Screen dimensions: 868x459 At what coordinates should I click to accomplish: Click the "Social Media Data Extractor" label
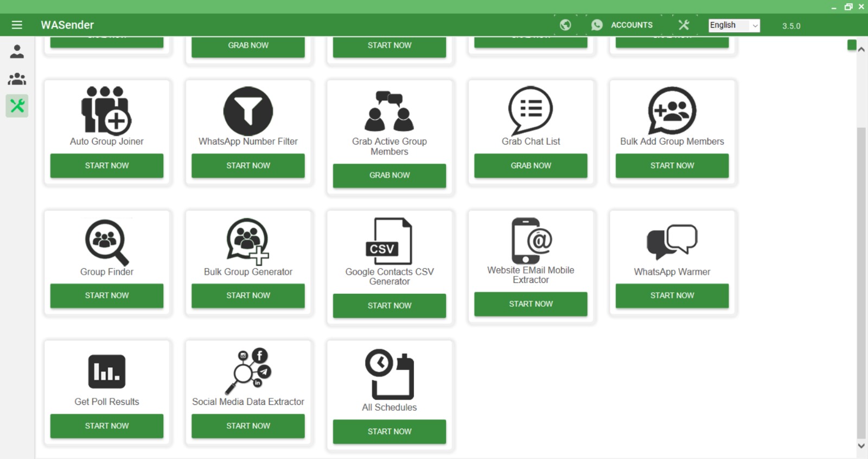(x=248, y=402)
